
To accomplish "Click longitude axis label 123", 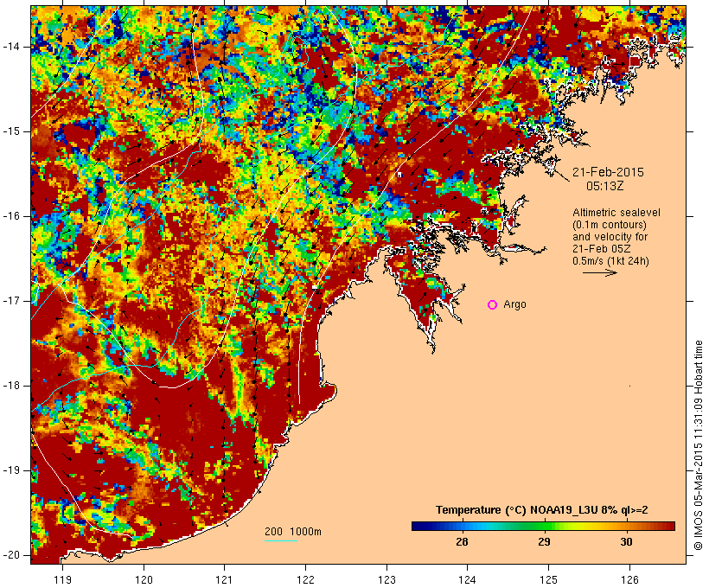I will 386,580.
